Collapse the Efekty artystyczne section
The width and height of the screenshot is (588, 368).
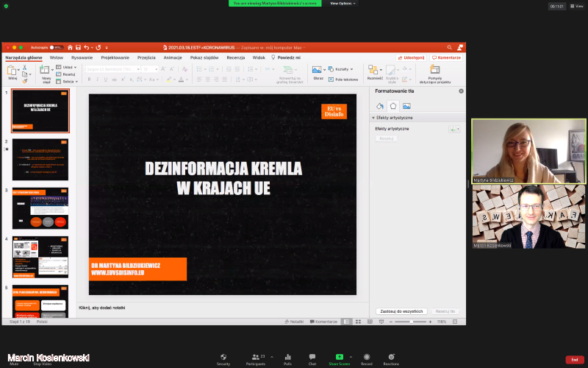click(x=373, y=118)
